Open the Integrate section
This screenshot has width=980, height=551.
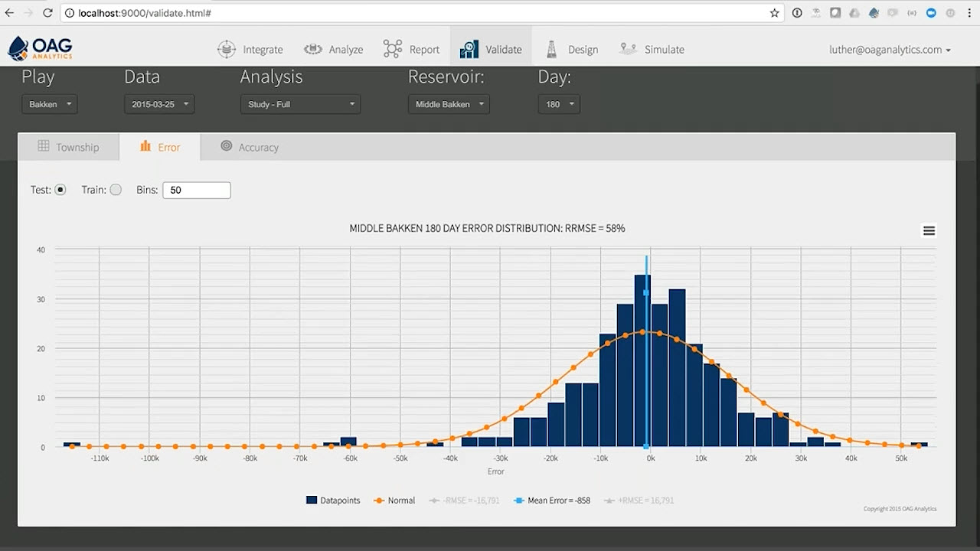pyautogui.click(x=250, y=49)
